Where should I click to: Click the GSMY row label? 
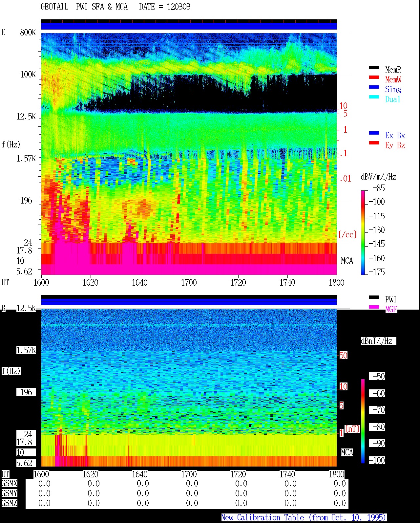point(9,493)
